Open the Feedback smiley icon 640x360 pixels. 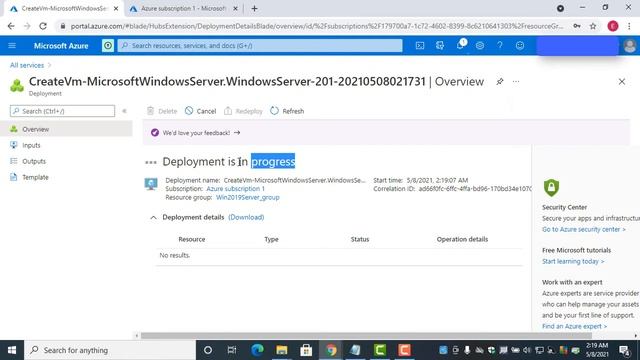coord(520,46)
